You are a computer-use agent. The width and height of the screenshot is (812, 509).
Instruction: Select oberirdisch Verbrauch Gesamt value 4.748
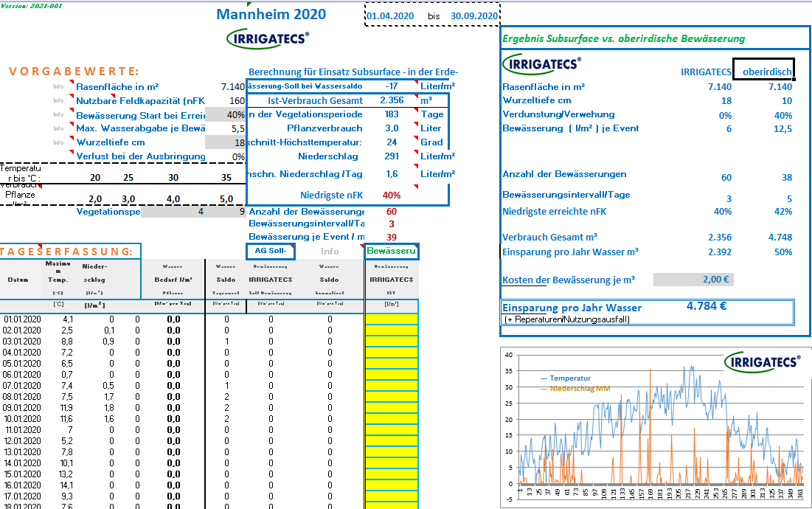tap(780, 237)
